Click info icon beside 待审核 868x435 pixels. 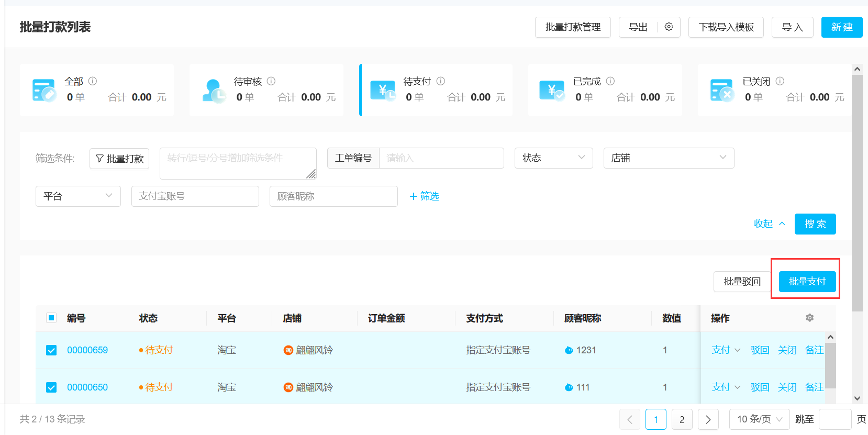pos(271,81)
